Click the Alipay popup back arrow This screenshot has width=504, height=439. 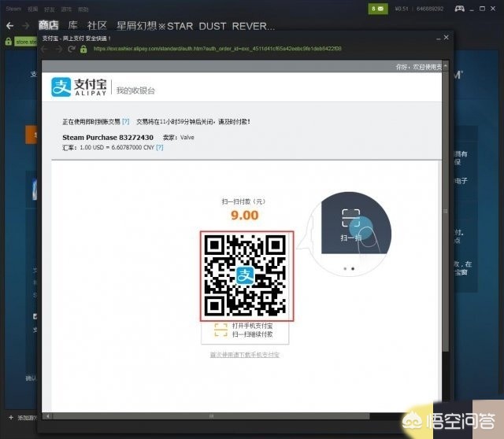[x=45, y=49]
